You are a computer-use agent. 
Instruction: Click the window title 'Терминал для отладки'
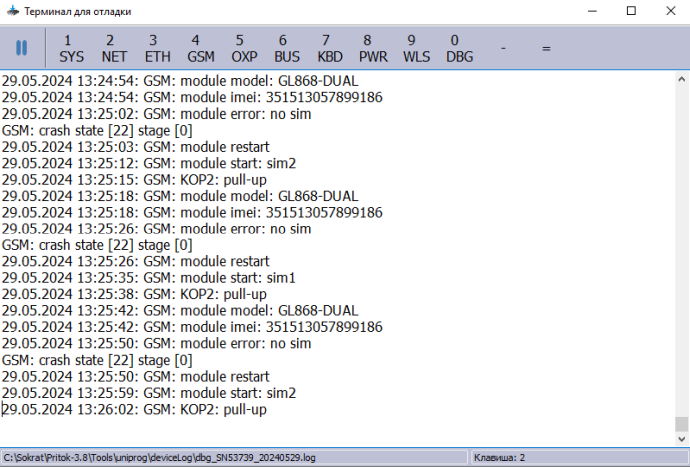78,11
